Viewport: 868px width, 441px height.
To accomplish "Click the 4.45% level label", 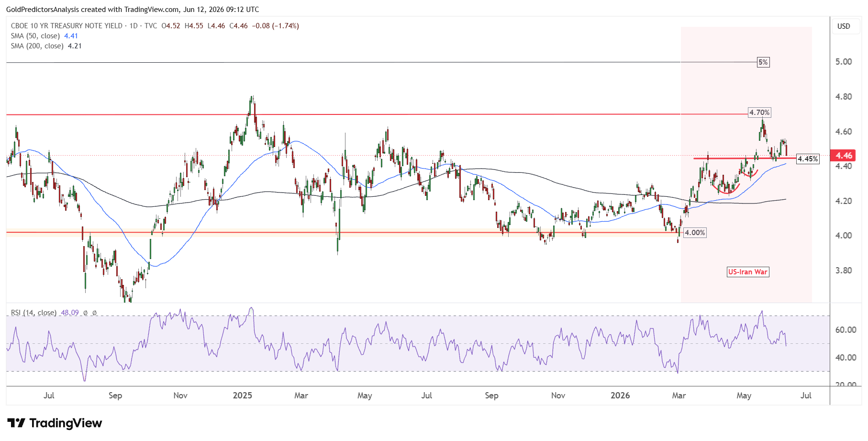I will click(x=808, y=159).
